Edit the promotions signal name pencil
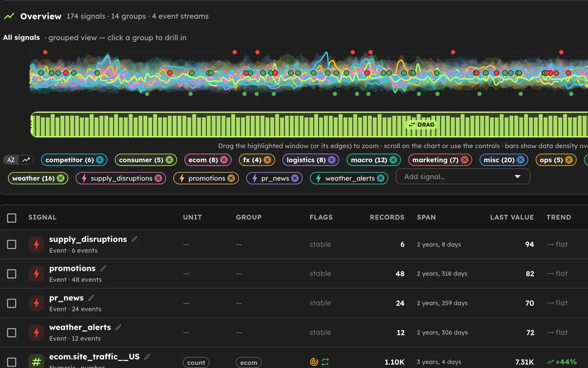The height and width of the screenshot is (368, 588). 103,268
